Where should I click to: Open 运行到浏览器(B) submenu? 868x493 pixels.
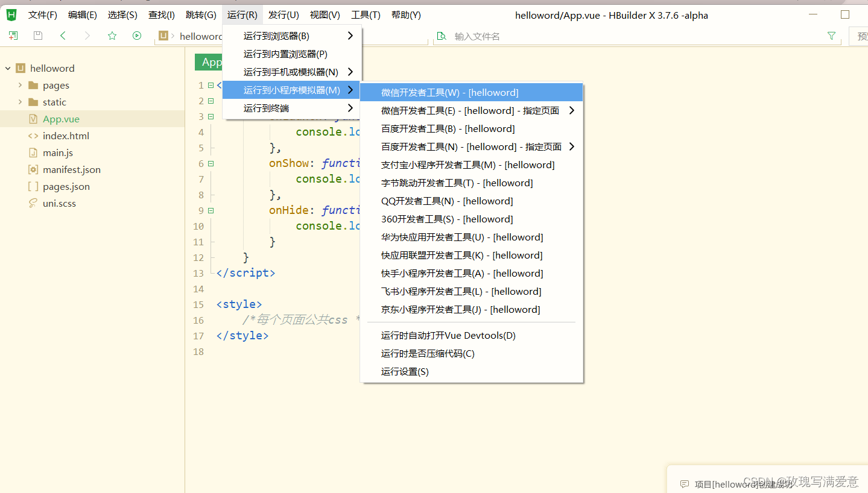[x=291, y=36]
